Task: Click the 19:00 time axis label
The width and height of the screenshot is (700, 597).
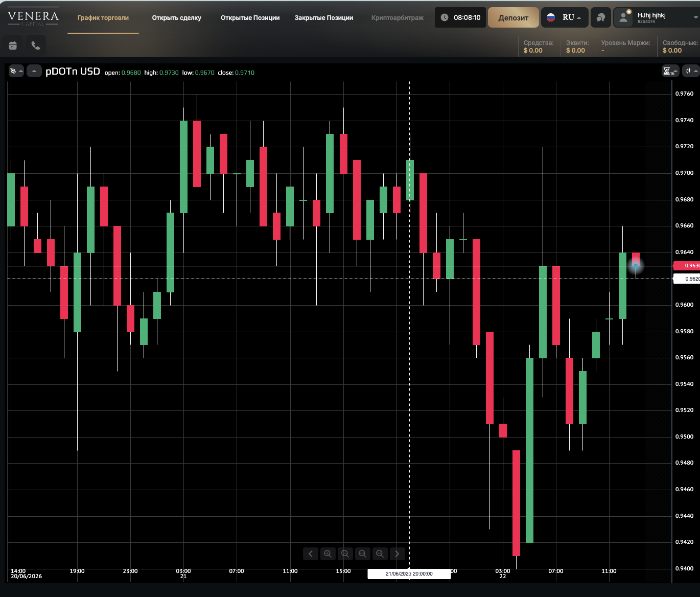Action: point(77,571)
